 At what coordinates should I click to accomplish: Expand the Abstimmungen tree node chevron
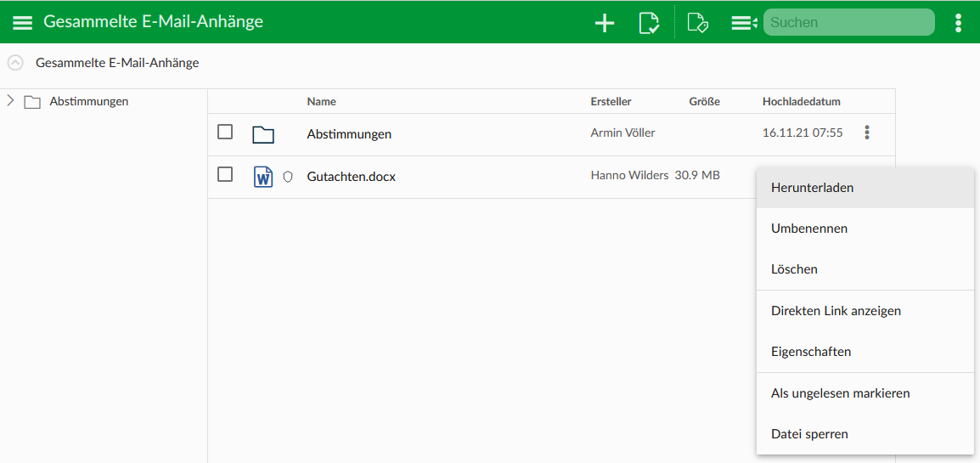10,100
